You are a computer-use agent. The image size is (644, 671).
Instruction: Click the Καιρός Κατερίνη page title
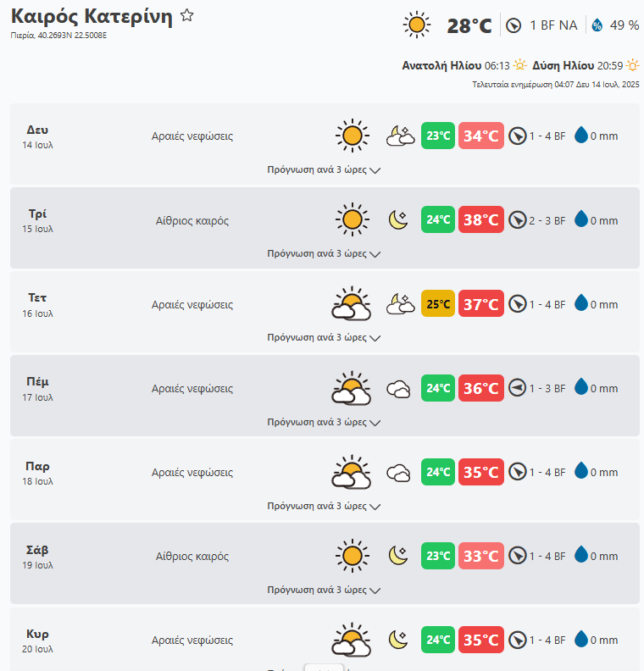pyautogui.click(x=92, y=16)
